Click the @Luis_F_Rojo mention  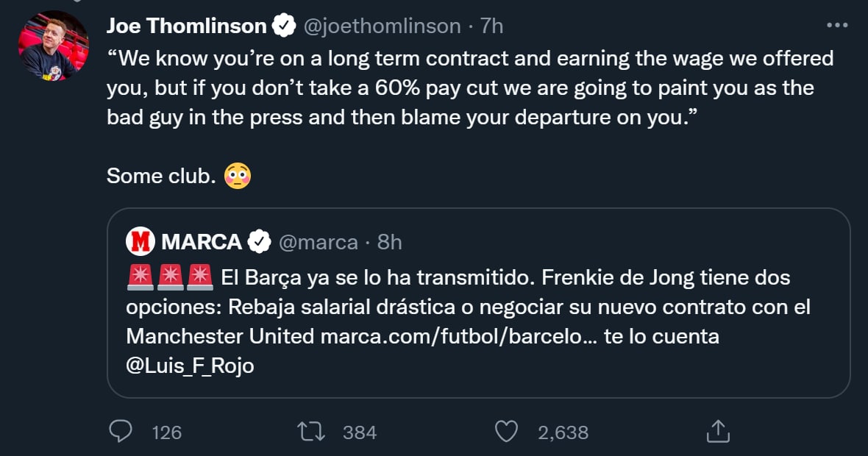190,366
